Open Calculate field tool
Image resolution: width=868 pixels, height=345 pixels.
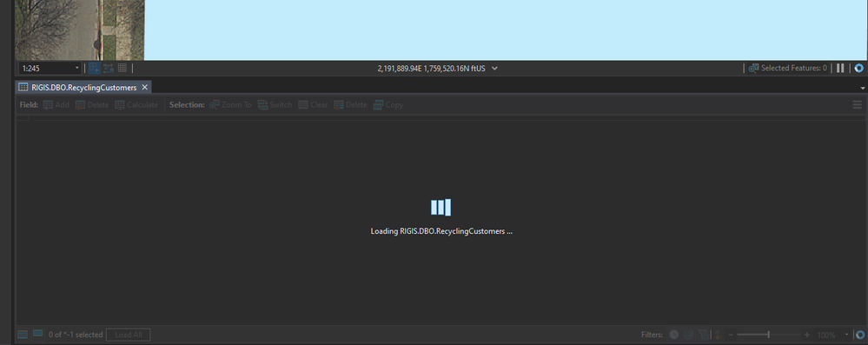tap(136, 104)
